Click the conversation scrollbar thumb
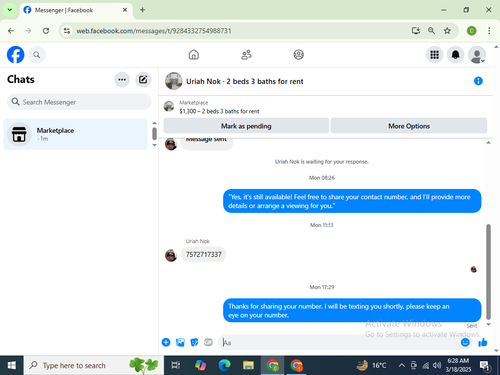The width and height of the screenshot is (500, 375). point(488,272)
